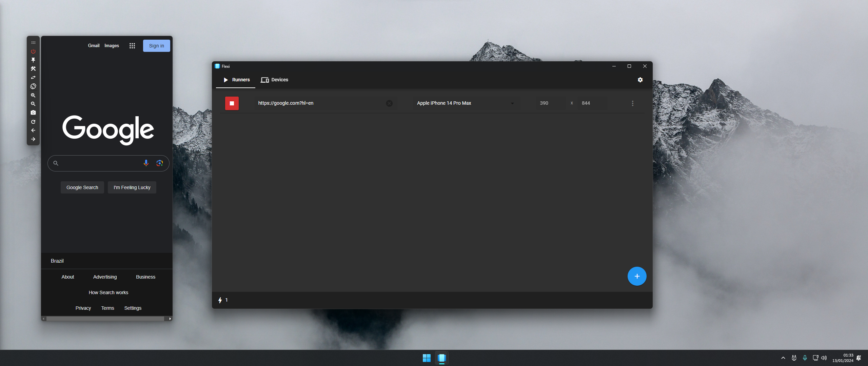
Task: Navigate back in the device preview
Action: (x=33, y=130)
